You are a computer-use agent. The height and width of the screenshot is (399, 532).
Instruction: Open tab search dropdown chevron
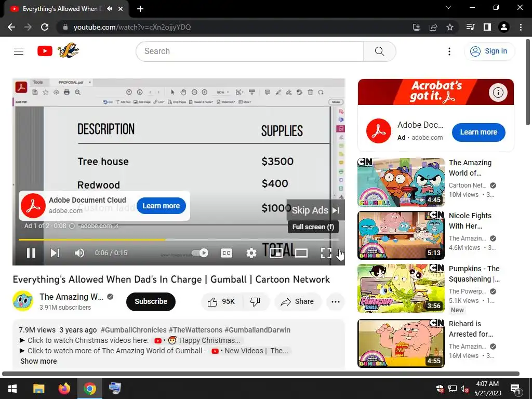point(448,7)
